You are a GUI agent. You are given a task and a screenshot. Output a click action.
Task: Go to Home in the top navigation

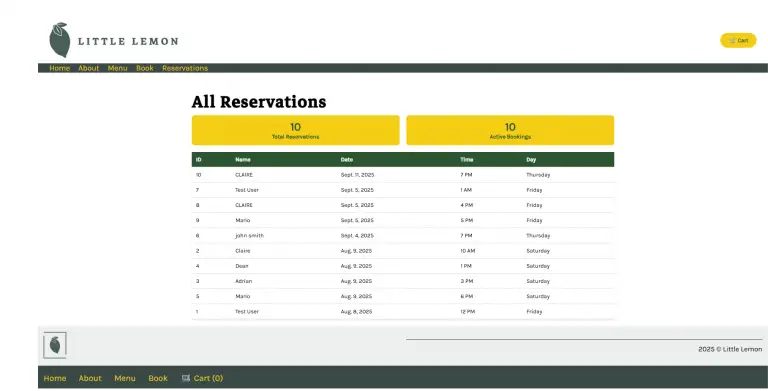point(59,68)
